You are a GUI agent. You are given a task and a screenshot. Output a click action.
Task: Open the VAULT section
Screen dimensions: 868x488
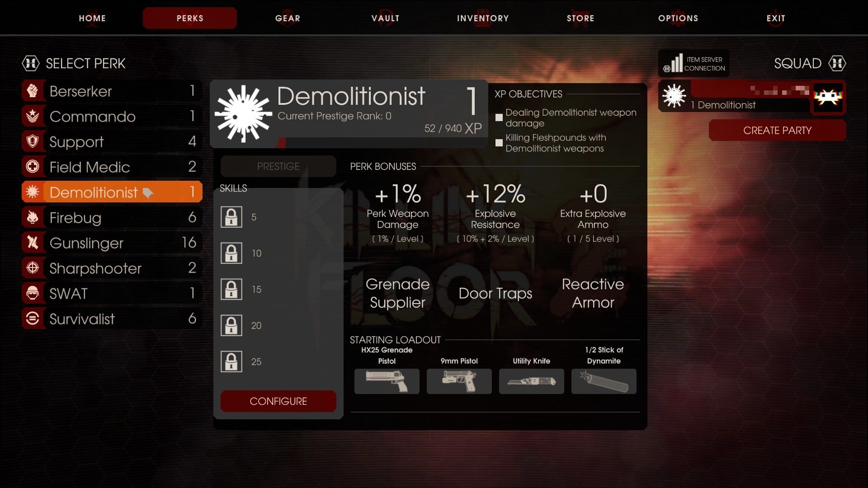[x=384, y=18]
